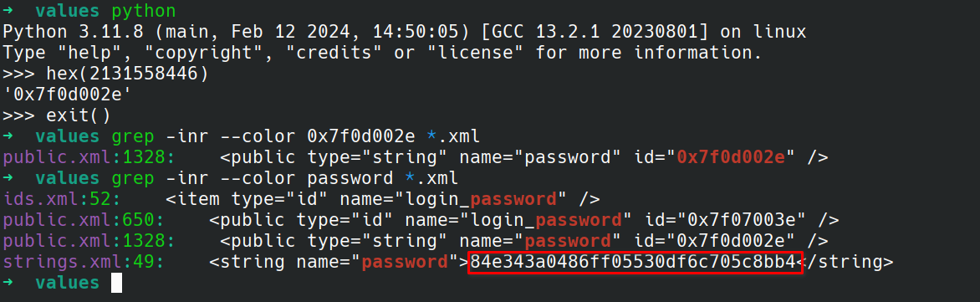Click the closing </string> tag
Image resolution: width=980 pixels, height=302 pixels.
click(850, 262)
